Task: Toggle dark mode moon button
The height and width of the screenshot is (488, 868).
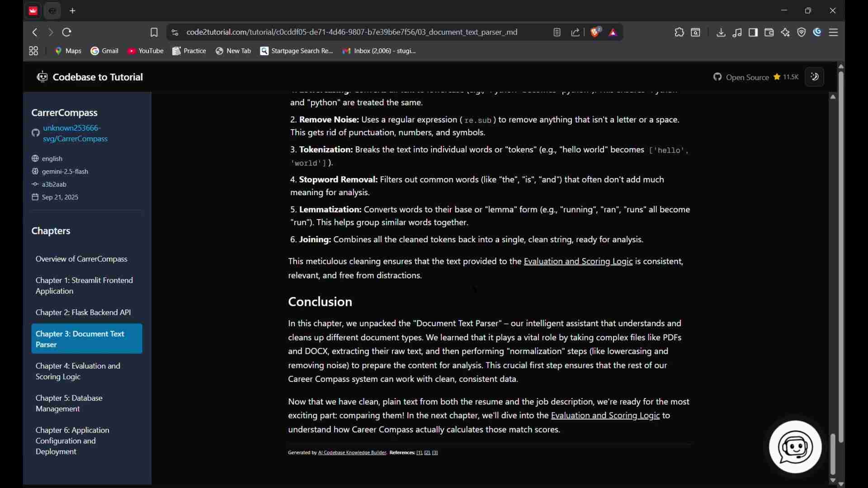Action: [x=816, y=77]
